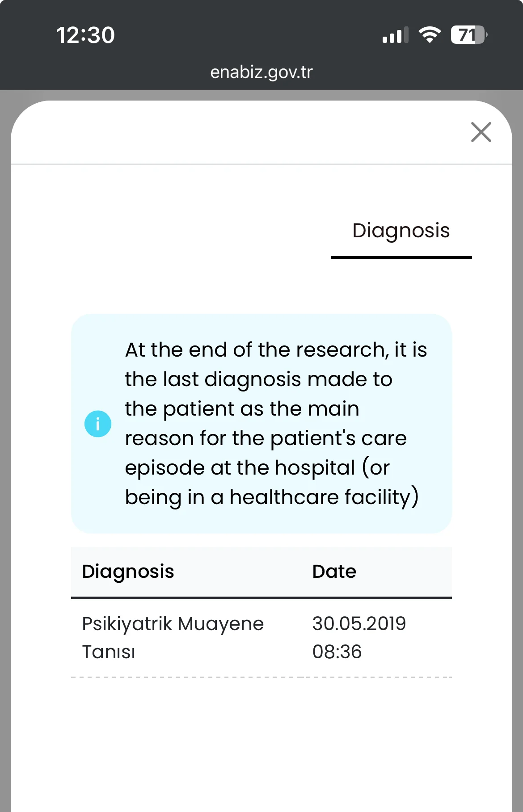
Task: Tap the black underline below Diagnosis tab
Action: point(401,257)
